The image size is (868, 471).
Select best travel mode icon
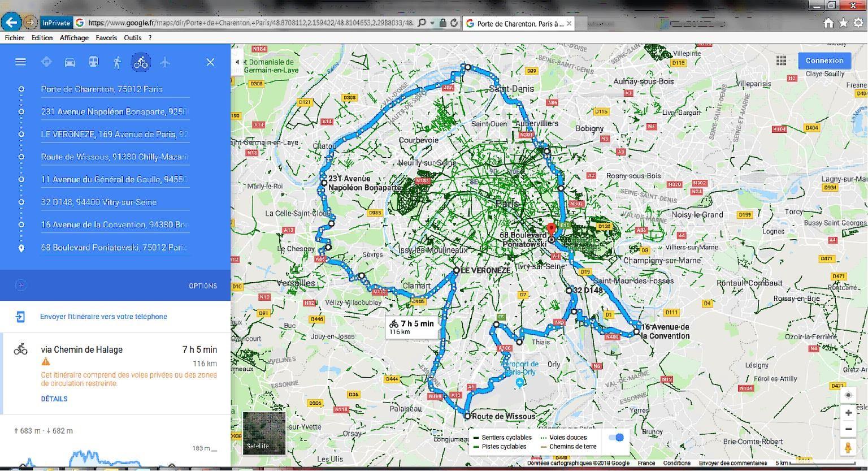[x=46, y=62]
